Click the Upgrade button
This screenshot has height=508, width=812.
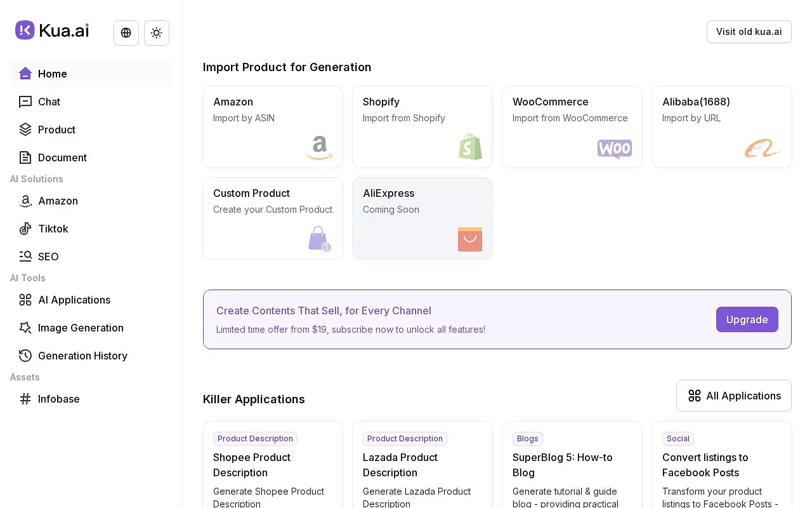pos(747,319)
